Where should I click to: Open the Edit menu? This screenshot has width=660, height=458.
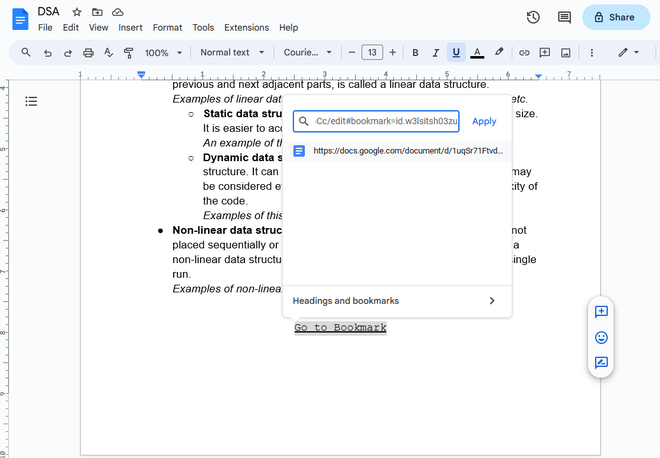click(71, 27)
